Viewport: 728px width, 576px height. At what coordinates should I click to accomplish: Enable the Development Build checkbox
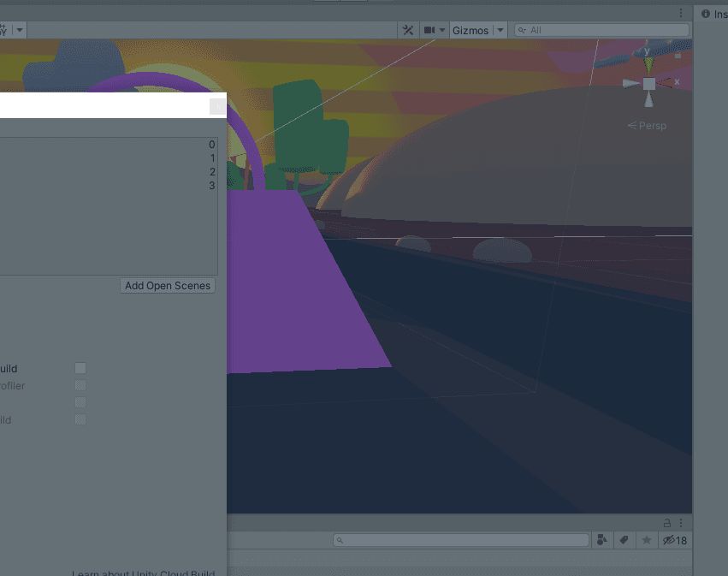pyautogui.click(x=80, y=368)
